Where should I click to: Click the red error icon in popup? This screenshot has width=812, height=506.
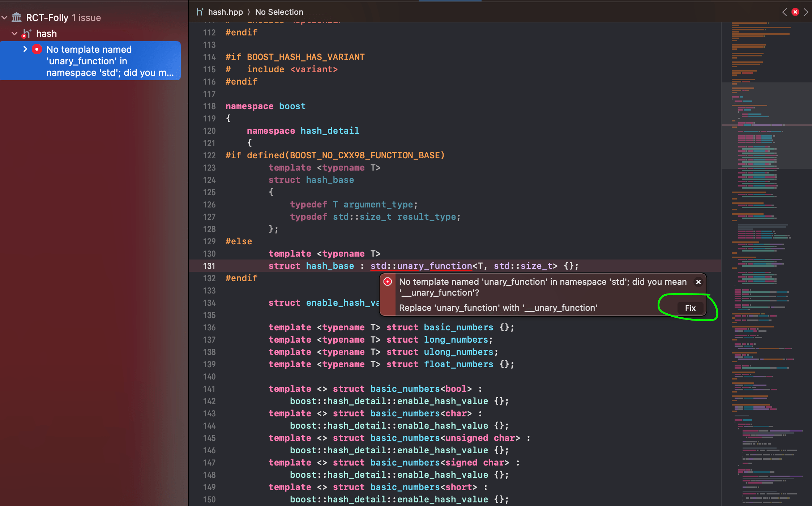coord(388,282)
